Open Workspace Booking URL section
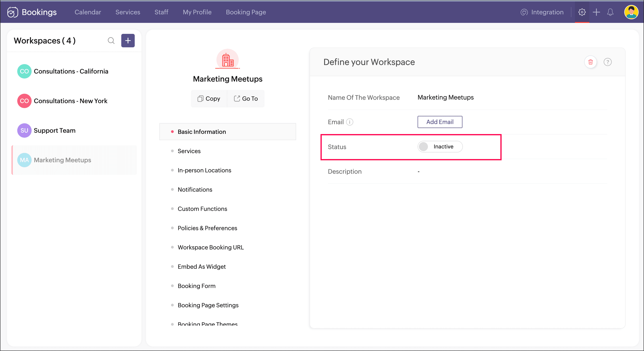 pyautogui.click(x=210, y=247)
